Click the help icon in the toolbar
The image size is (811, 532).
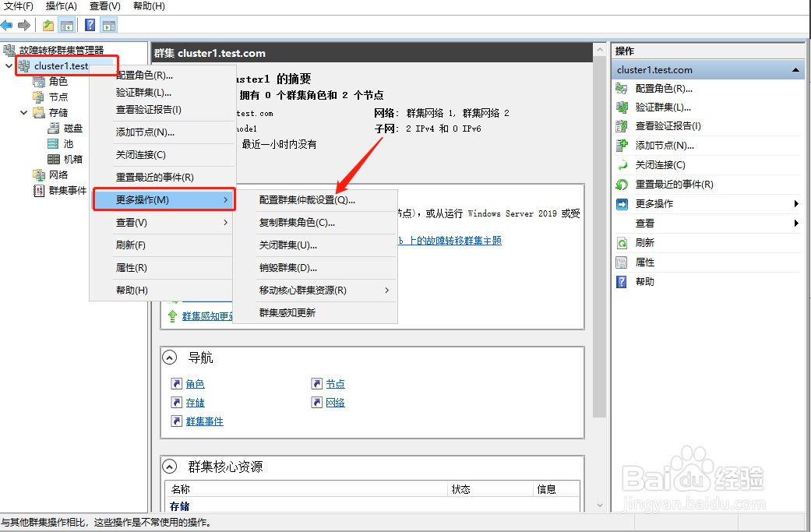click(x=90, y=25)
